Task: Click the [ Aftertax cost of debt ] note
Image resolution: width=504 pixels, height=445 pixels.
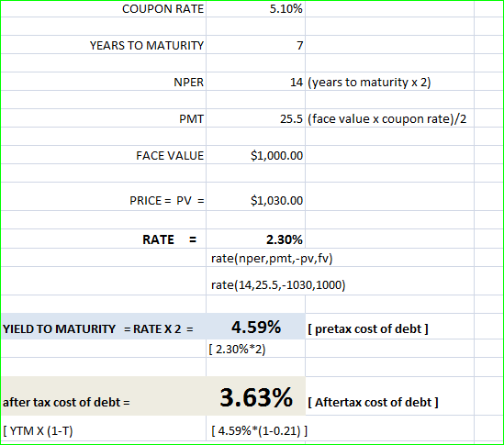Action: coord(373,402)
